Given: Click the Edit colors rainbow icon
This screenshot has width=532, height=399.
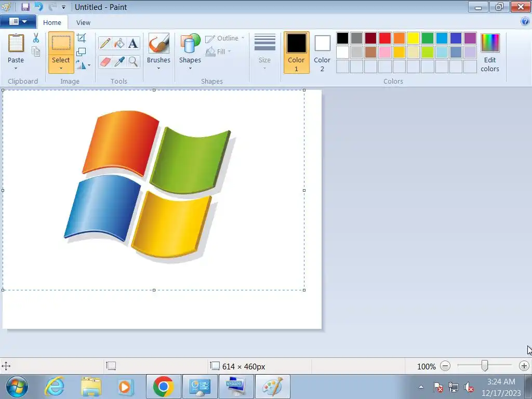Looking at the screenshot, I should (x=490, y=43).
